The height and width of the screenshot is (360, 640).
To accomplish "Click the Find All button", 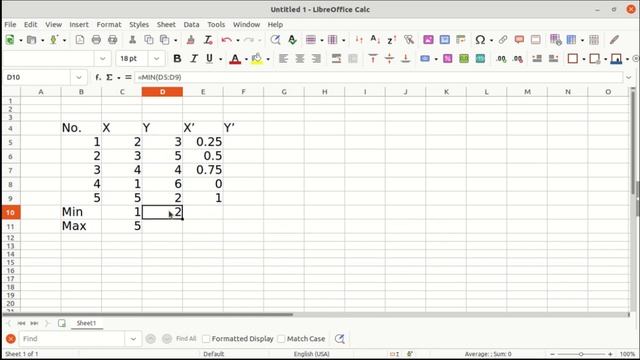I will 186,339.
